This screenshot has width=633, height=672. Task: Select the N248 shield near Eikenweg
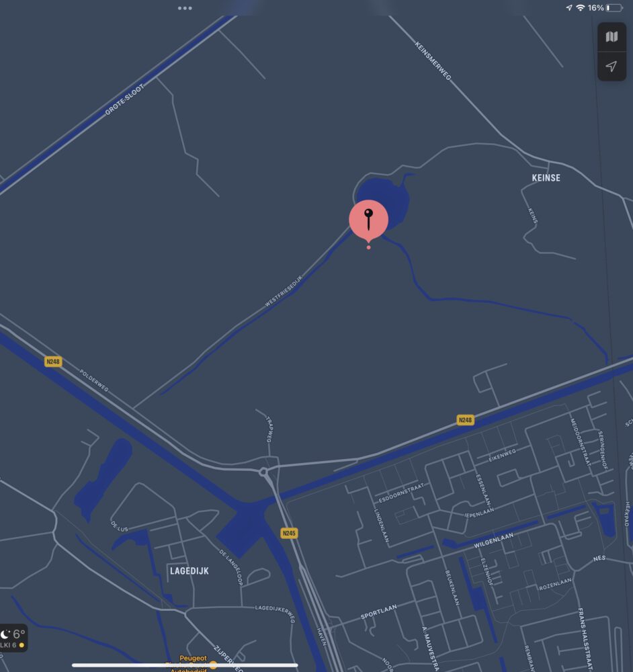coord(466,420)
